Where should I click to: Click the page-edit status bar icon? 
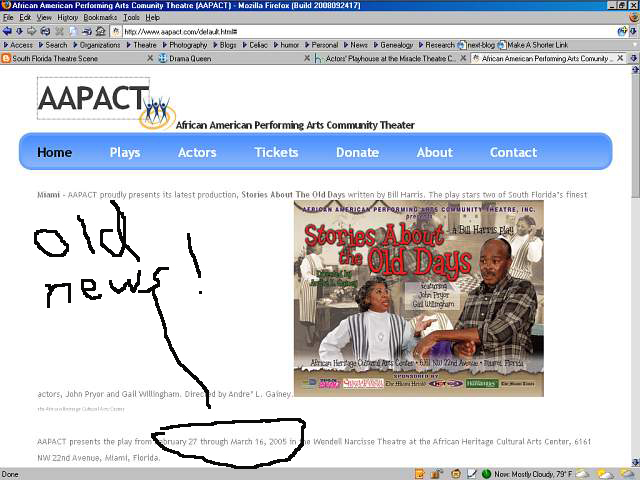471,474
